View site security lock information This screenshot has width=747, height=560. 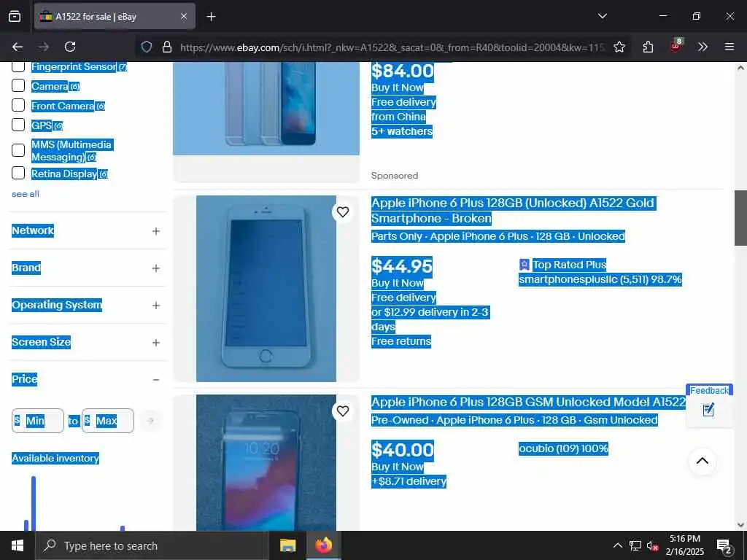[167, 47]
